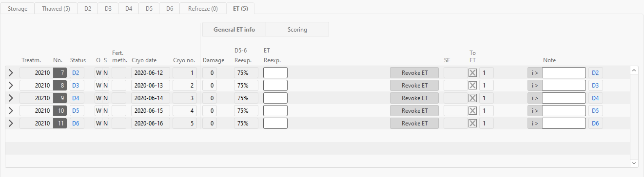
Task: Expand row arrow for embryo No. 9
Action: tap(11, 98)
